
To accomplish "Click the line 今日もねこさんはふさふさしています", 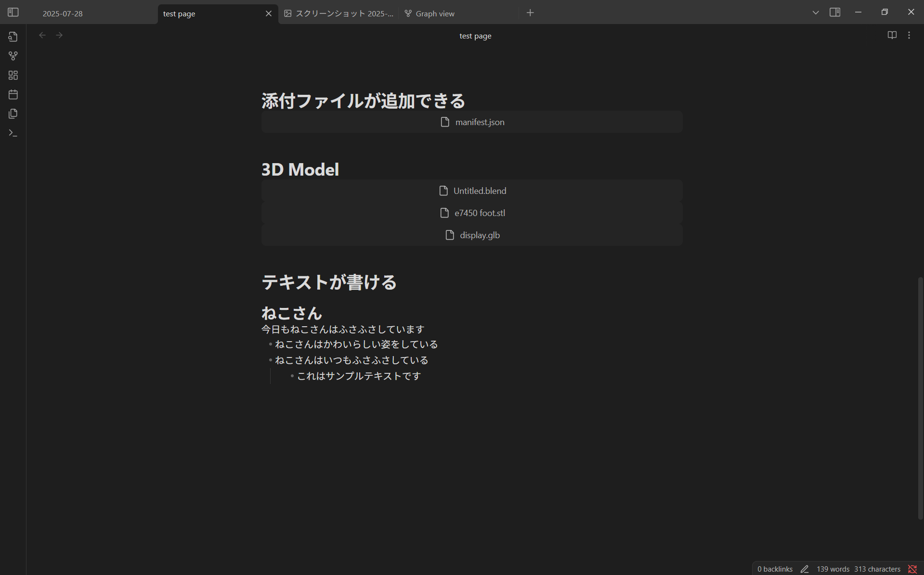I will [343, 329].
